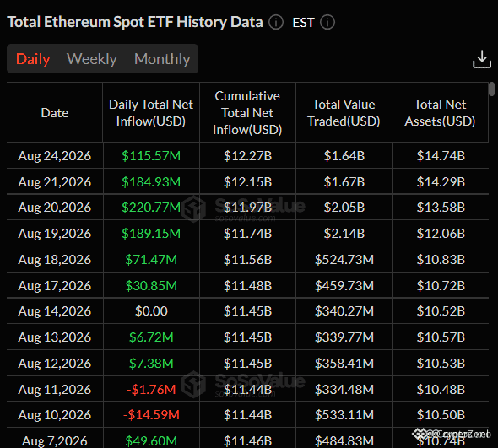Click Cumulative Total Net Inflow(USD) header

247,113
